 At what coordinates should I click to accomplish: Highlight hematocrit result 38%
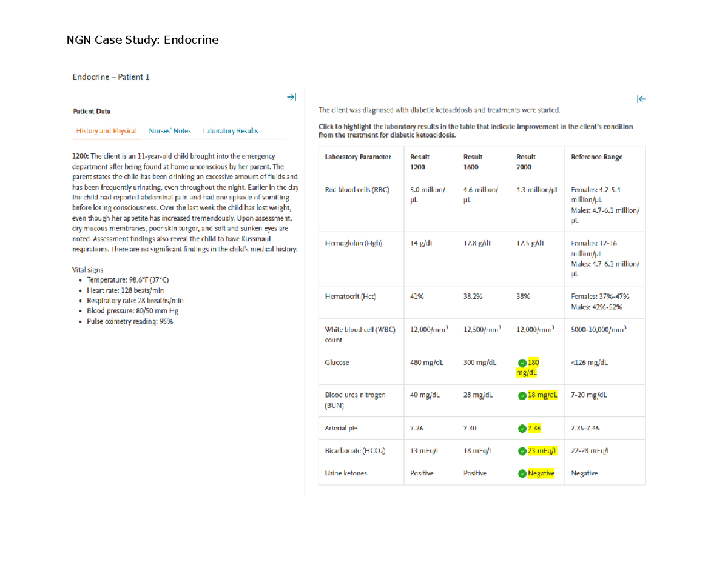click(522, 297)
